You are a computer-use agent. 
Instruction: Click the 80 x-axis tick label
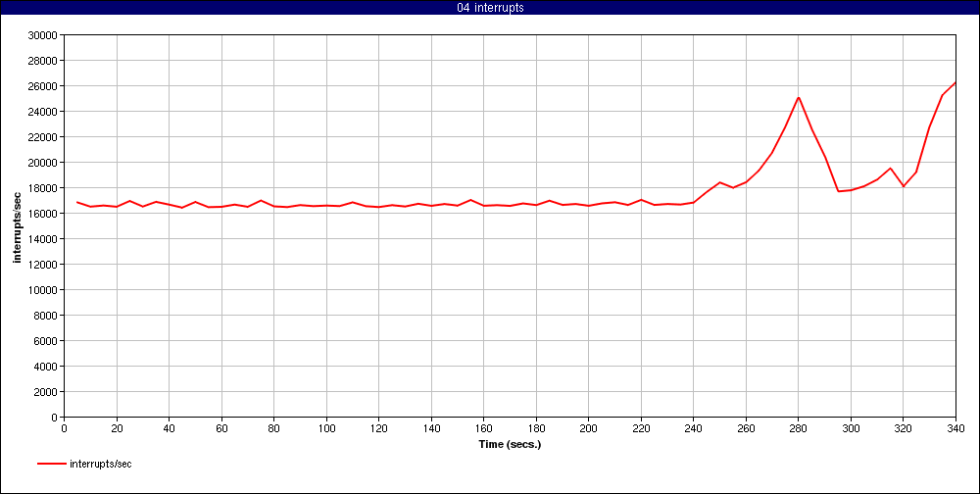point(274,428)
